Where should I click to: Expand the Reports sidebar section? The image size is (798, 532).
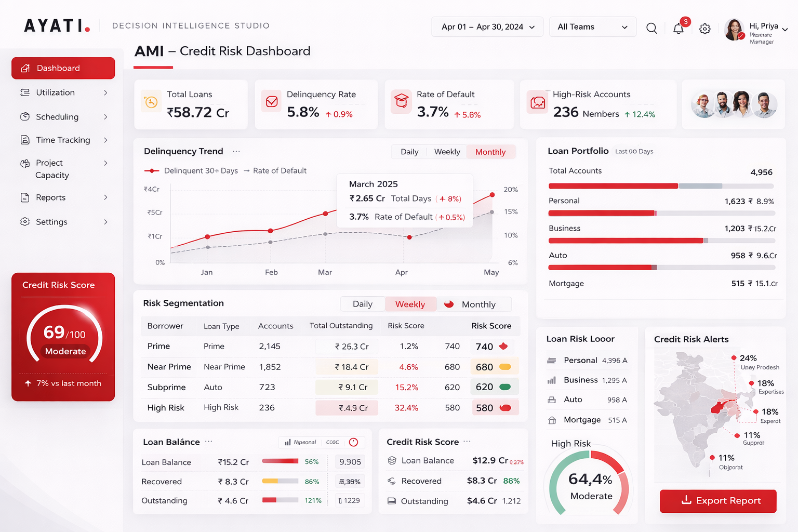pyautogui.click(x=50, y=197)
